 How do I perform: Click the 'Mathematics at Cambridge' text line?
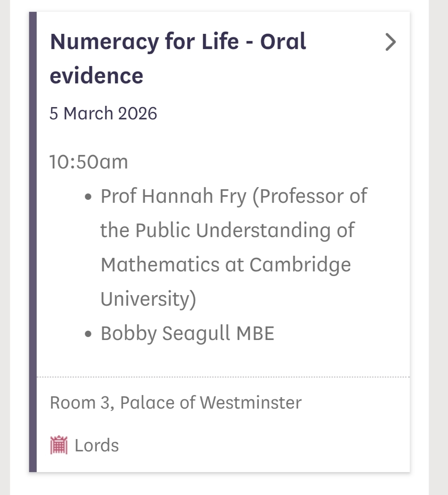tap(225, 265)
